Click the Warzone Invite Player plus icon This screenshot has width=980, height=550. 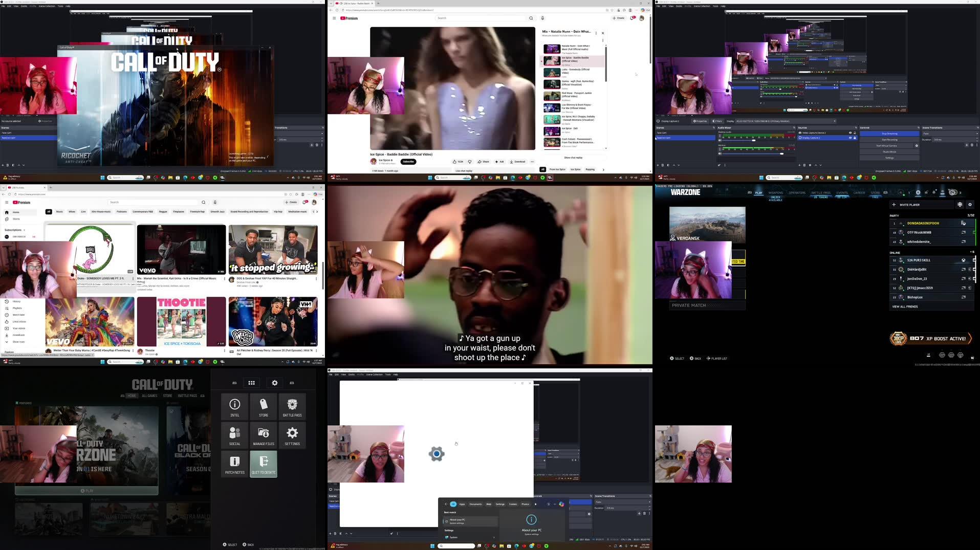894,205
